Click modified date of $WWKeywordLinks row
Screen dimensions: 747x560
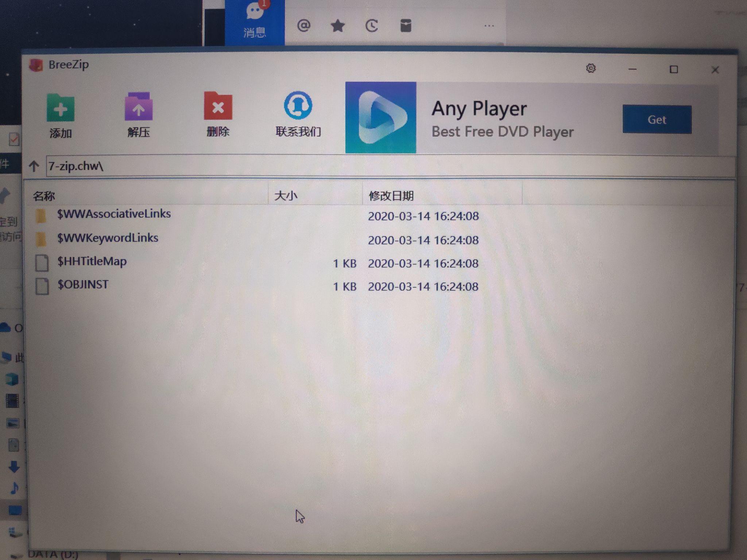coord(423,240)
